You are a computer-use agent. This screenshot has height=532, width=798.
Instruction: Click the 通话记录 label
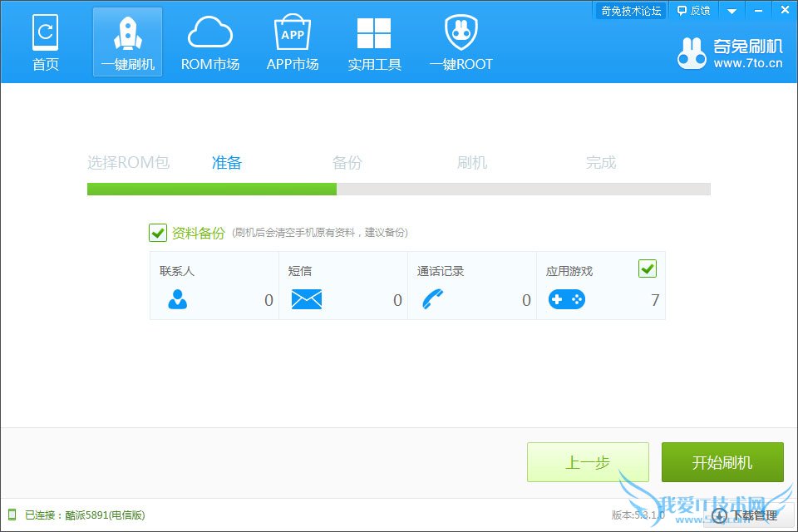441,271
